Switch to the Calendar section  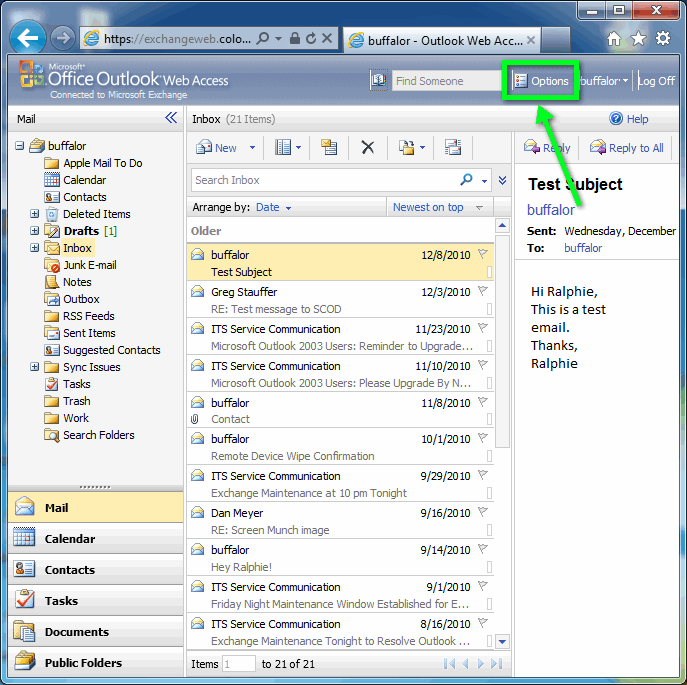pos(96,539)
